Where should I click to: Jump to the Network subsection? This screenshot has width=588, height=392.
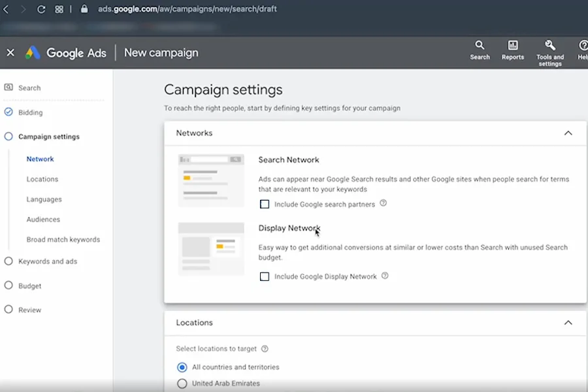coord(40,159)
